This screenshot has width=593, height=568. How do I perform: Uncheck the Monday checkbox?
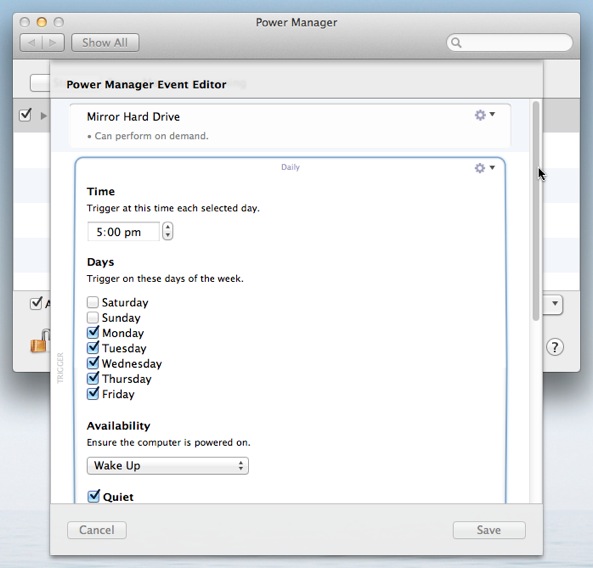[93, 332]
